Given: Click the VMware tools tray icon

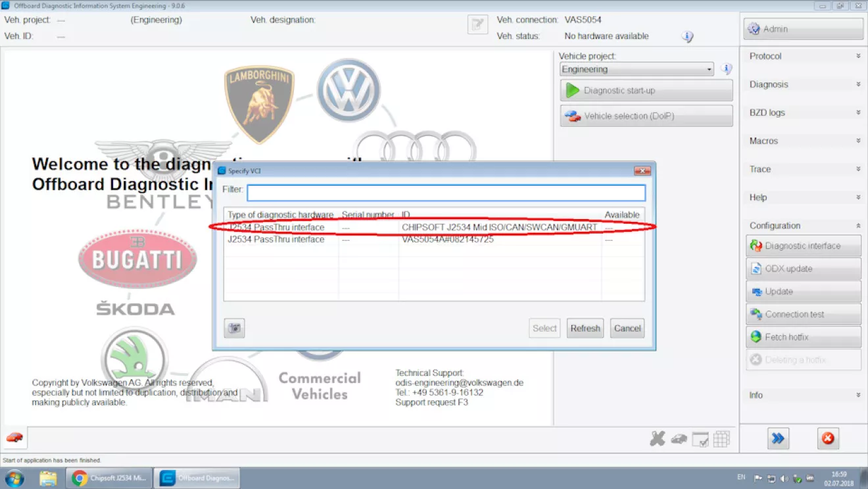Looking at the screenshot, I should pyautogui.click(x=811, y=478).
